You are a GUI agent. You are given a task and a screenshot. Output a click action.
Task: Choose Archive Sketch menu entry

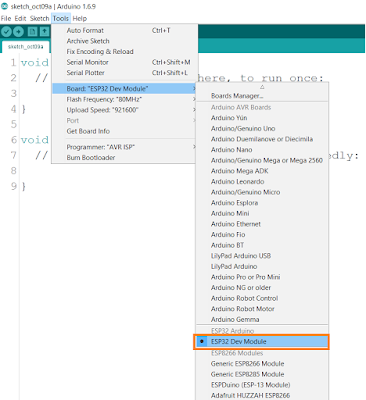[x=124, y=41]
